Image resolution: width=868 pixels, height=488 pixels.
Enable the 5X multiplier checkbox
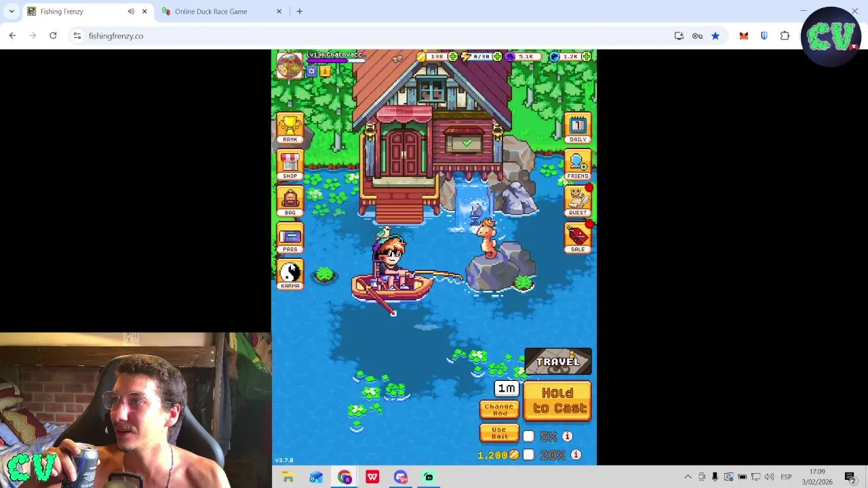[x=529, y=436]
